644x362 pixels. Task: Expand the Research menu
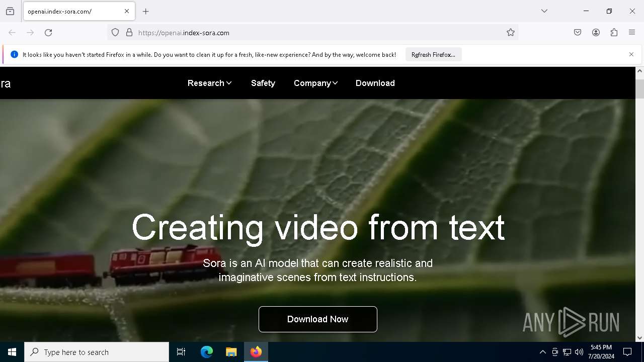pyautogui.click(x=209, y=83)
